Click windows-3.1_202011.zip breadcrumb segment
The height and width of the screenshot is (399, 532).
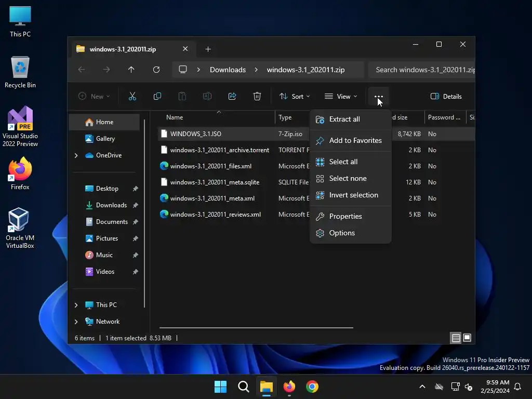click(305, 70)
